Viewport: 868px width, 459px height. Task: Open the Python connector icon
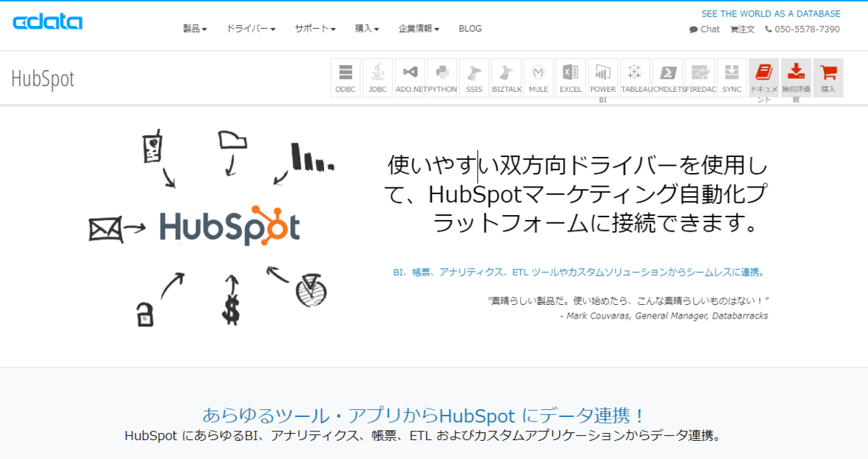[x=442, y=77]
